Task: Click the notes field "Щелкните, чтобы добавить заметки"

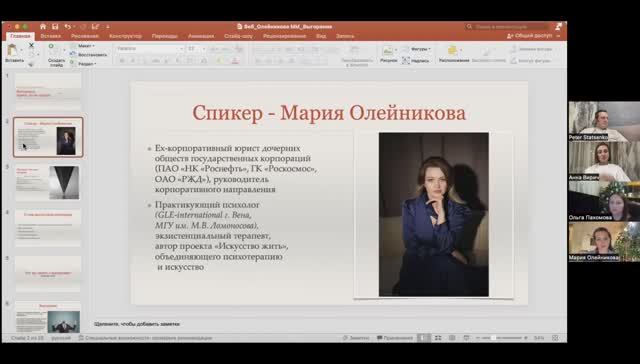Action: pos(137,324)
